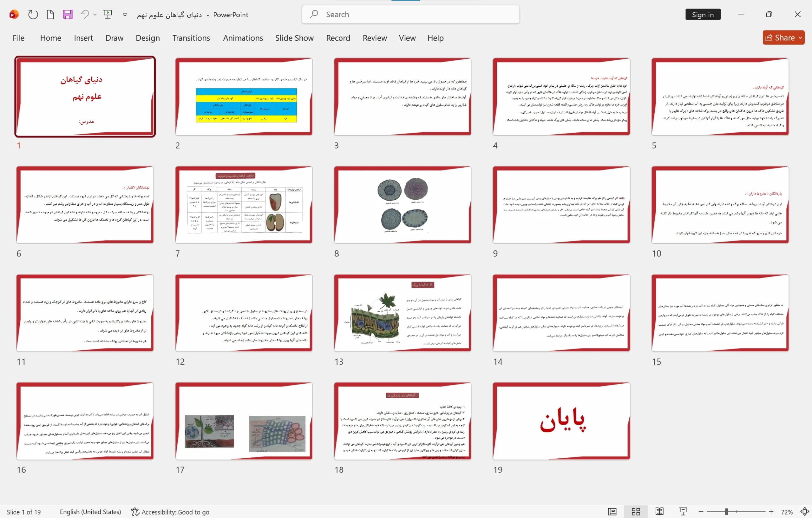The width and height of the screenshot is (812, 518).
Task: Switch to the View tab
Action: click(x=407, y=38)
